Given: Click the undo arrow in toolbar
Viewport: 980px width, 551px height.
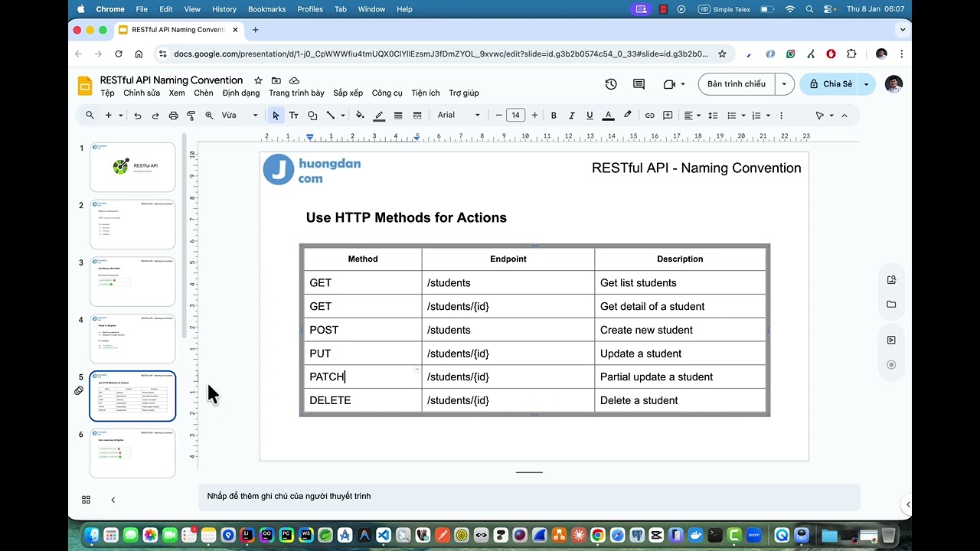Looking at the screenshot, I should (138, 116).
